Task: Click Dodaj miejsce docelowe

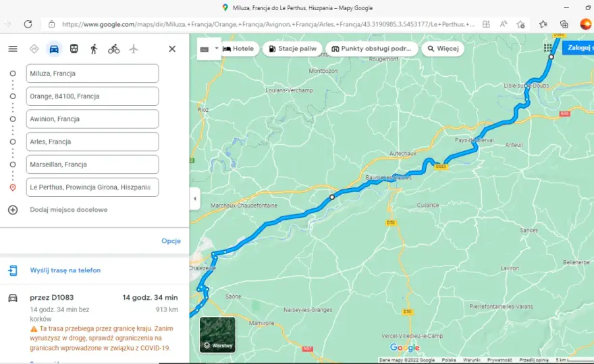Action: (x=69, y=210)
